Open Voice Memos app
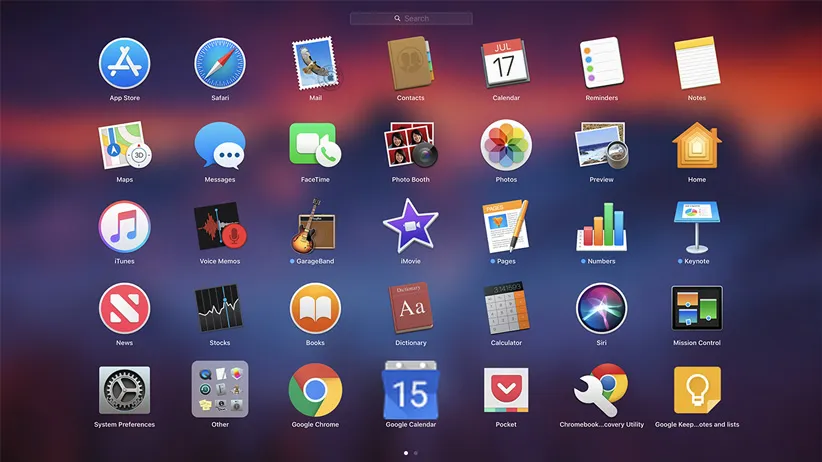This screenshot has width=822, height=462. [220, 226]
